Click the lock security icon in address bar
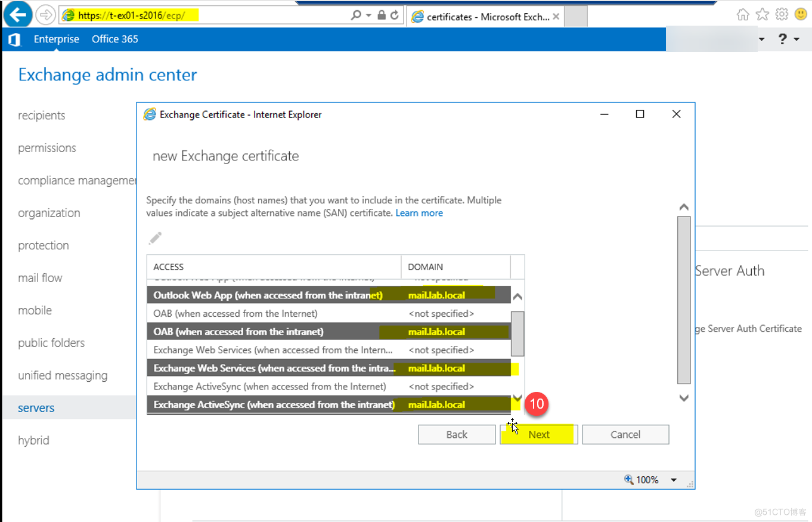This screenshot has width=812, height=522. tap(382, 15)
